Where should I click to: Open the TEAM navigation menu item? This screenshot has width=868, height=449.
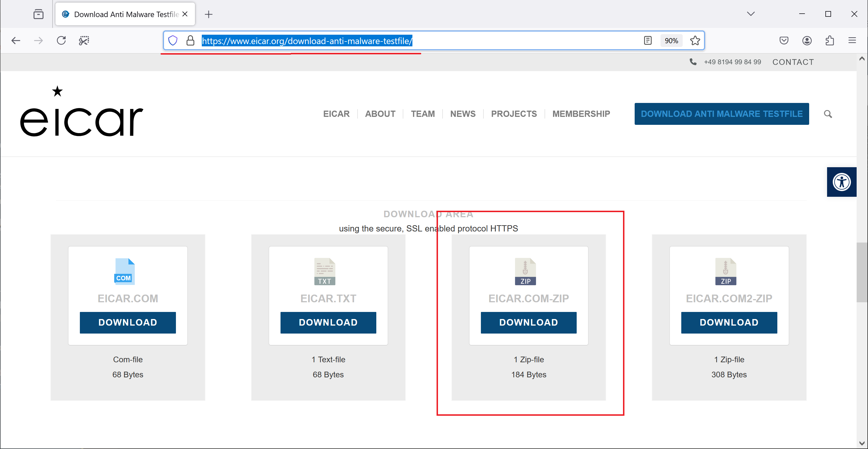pyautogui.click(x=423, y=114)
